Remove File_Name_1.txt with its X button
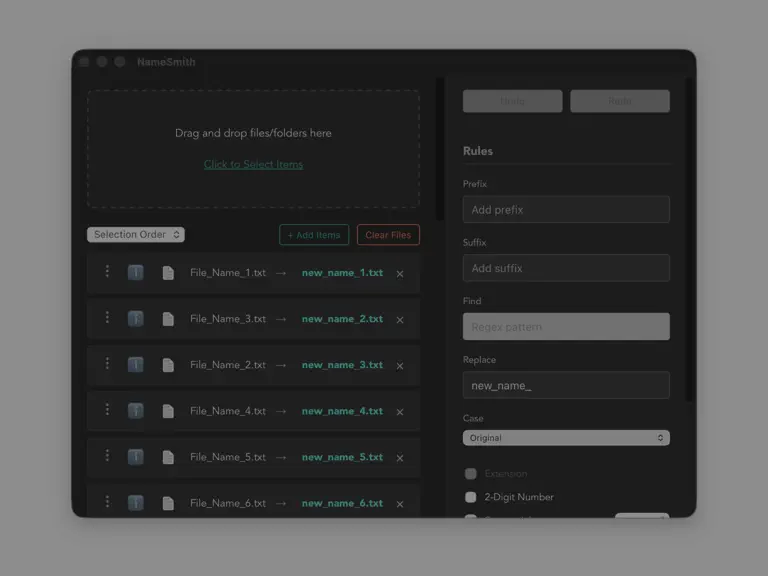Viewport: 768px width, 576px height. [x=400, y=274]
